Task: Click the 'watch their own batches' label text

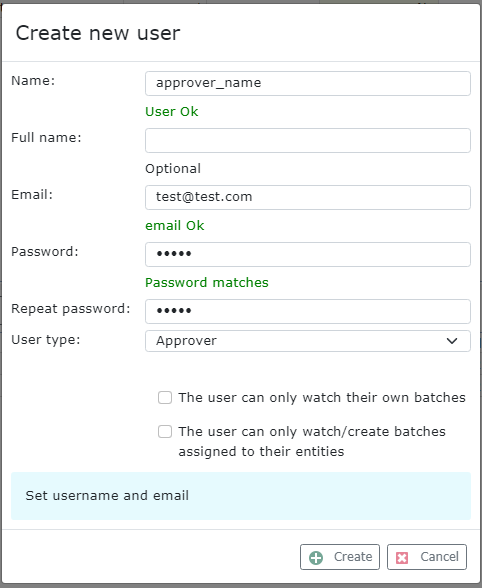Action: pos(322,398)
